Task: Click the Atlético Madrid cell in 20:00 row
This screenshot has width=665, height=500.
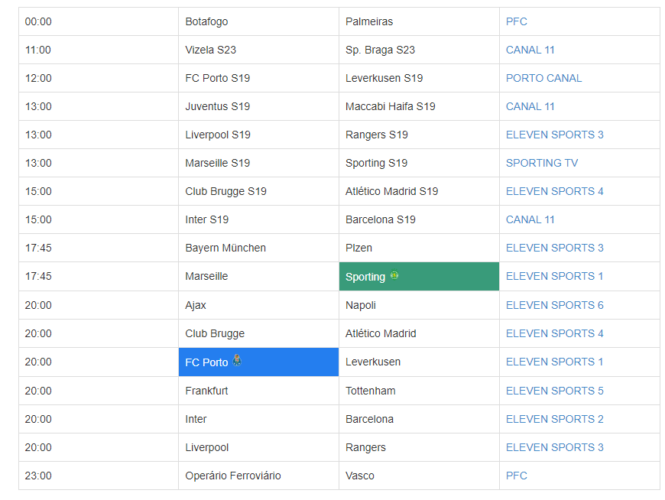Action: point(419,334)
